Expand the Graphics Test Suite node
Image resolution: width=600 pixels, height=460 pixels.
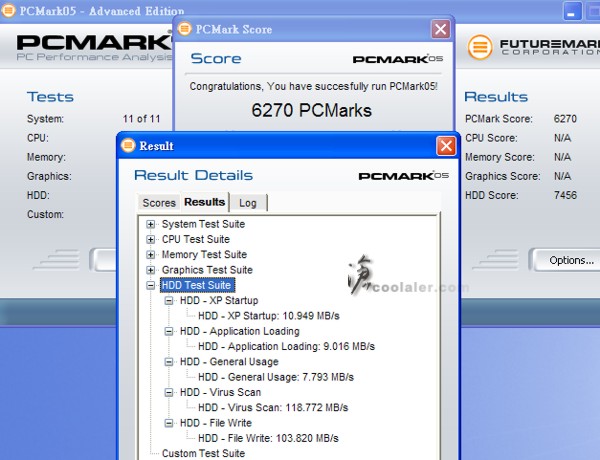click(150, 270)
